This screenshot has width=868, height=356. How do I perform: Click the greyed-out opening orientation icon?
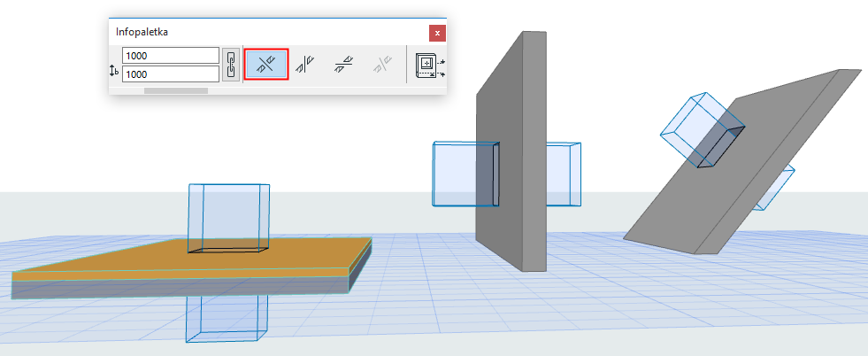[x=383, y=65]
